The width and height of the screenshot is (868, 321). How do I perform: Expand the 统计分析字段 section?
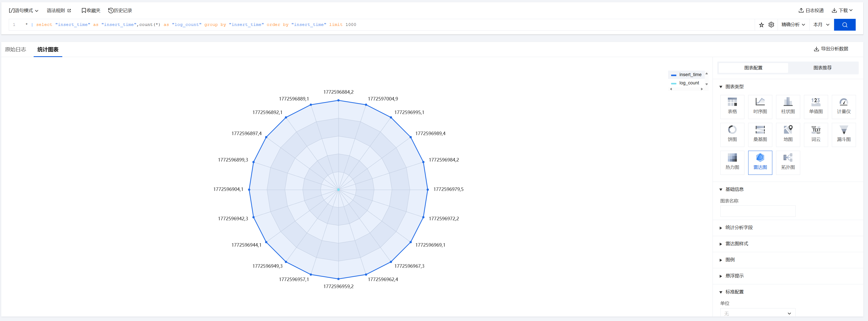[739, 227]
